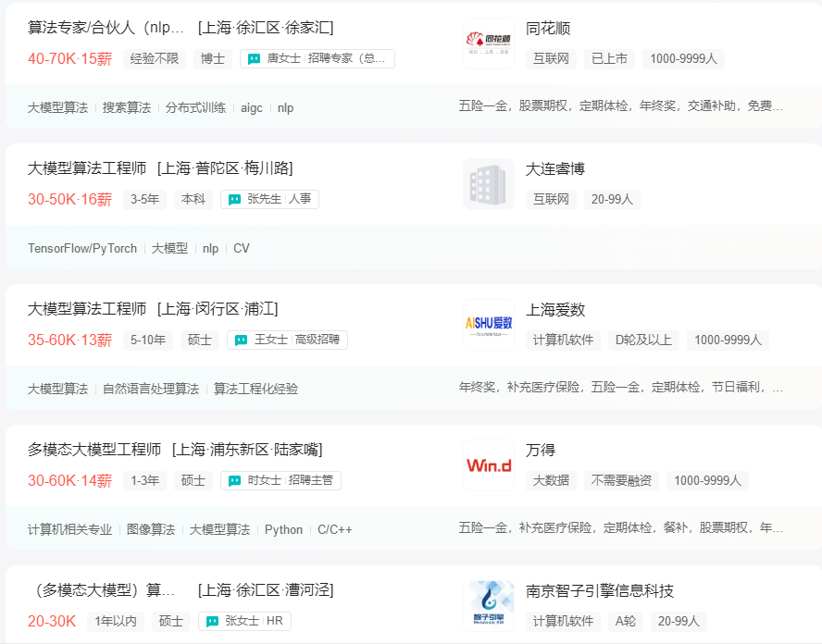Click benefits text starting 年终奖，补充医疗保险
Viewport: 822px width, 644px height.
(x=621, y=388)
